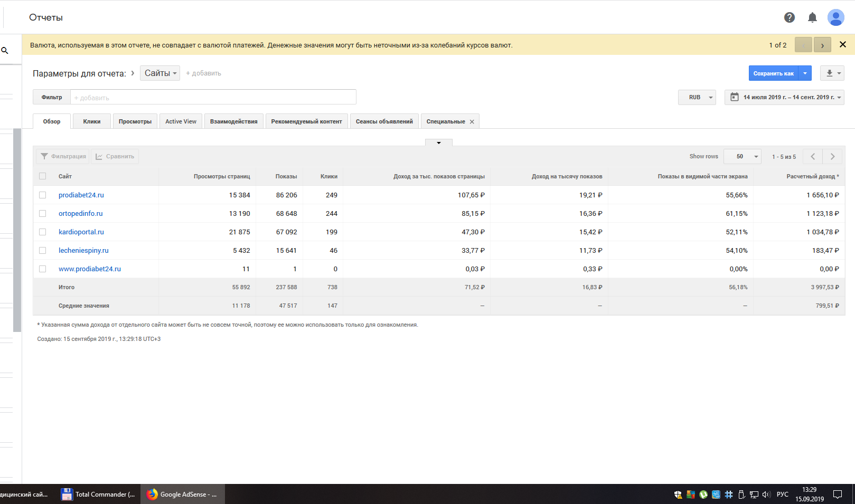Click the download report icon
Screen dimensions: 855x504
[830, 73]
